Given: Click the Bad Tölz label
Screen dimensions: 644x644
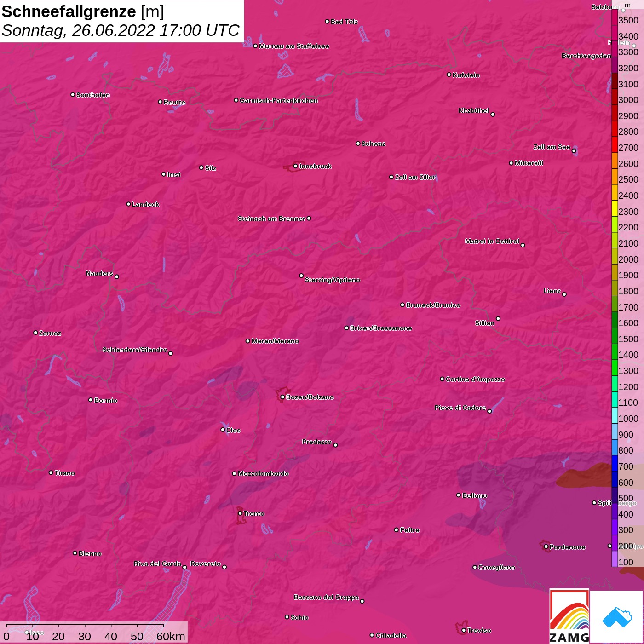Looking at the screenshot, I should (344, 22).
